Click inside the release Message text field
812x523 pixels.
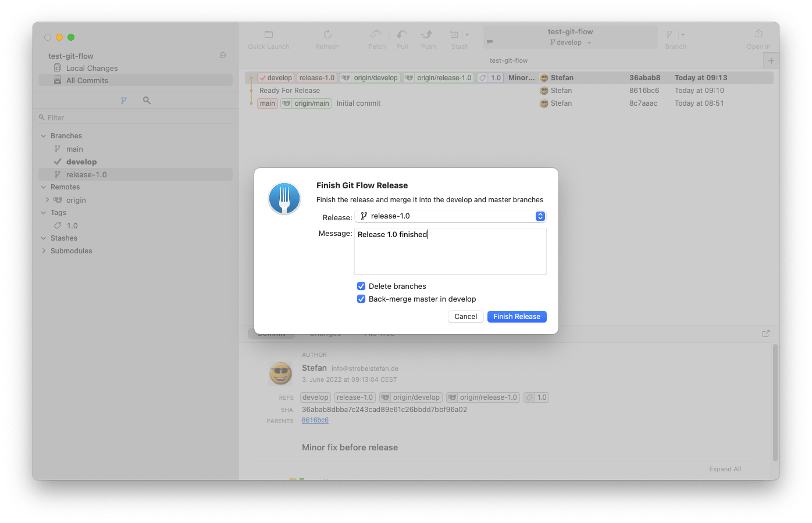(450, 251)
